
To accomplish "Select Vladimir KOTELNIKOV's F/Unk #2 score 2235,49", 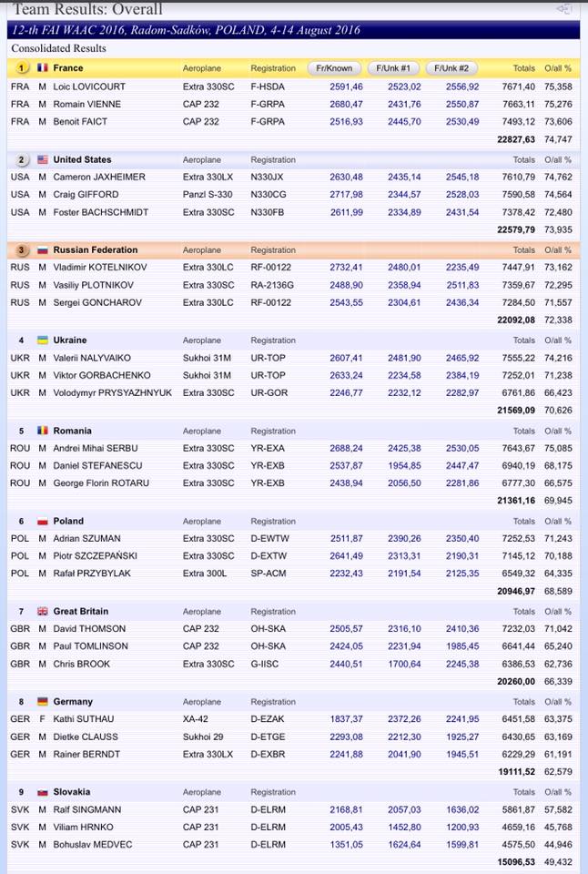I will 461,268.
